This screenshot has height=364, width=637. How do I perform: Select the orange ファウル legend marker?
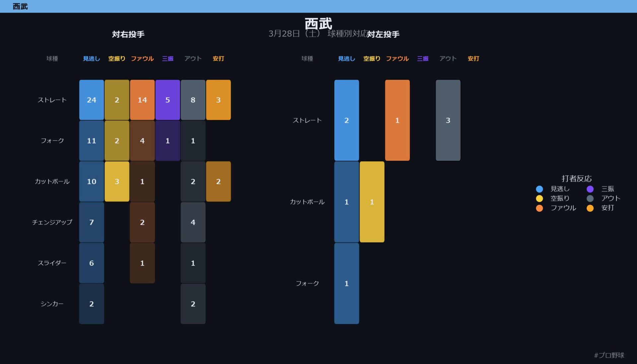click(x=539, y=208)
